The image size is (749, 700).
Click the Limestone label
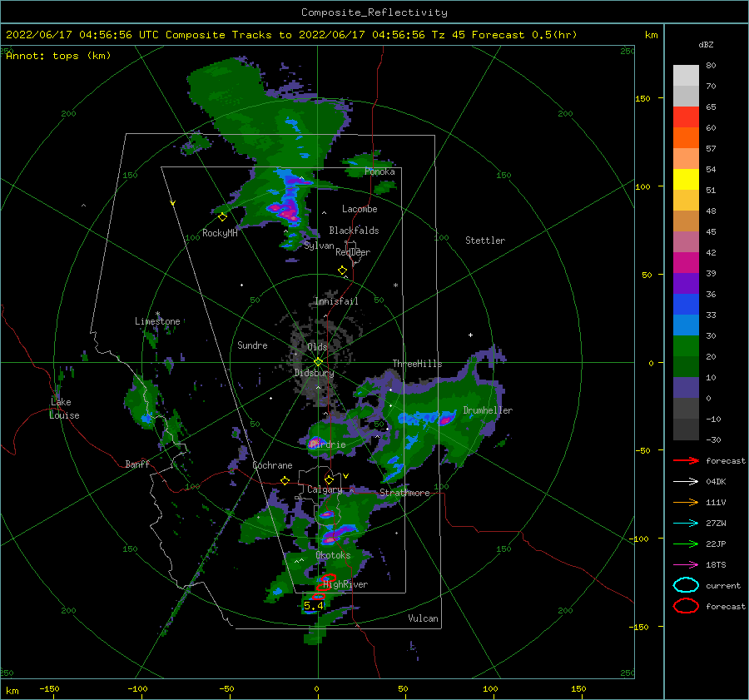coord(157,321)
